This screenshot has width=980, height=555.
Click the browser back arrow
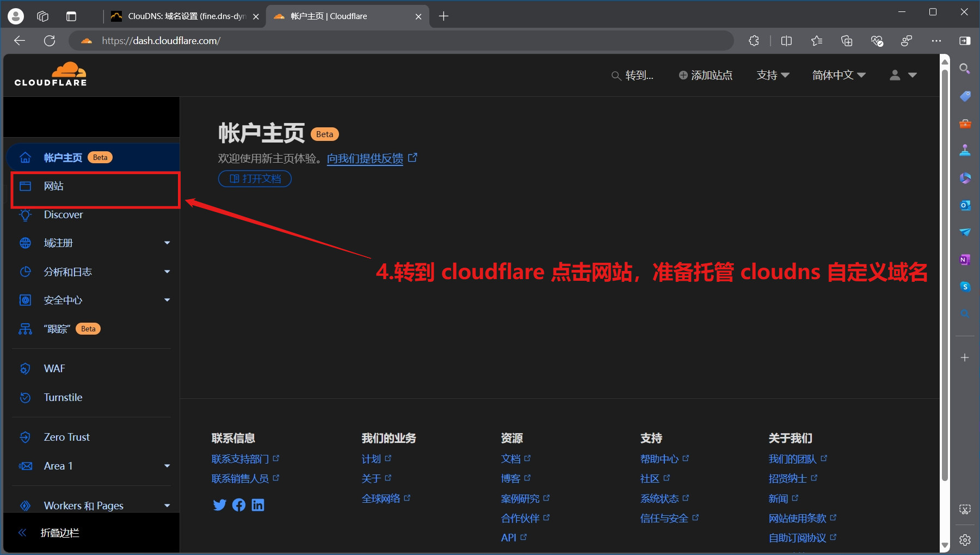point(20,41)
